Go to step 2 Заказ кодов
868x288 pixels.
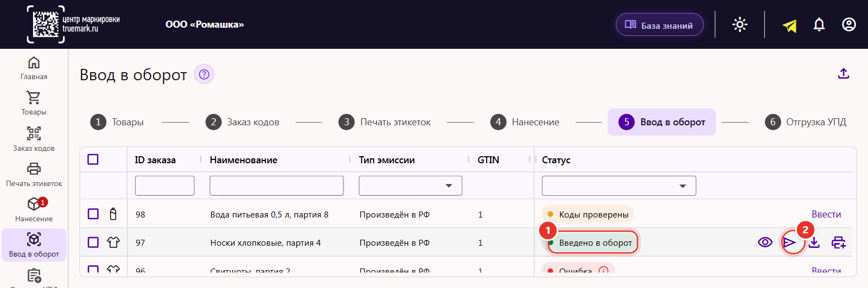click(x=242, y=122)
